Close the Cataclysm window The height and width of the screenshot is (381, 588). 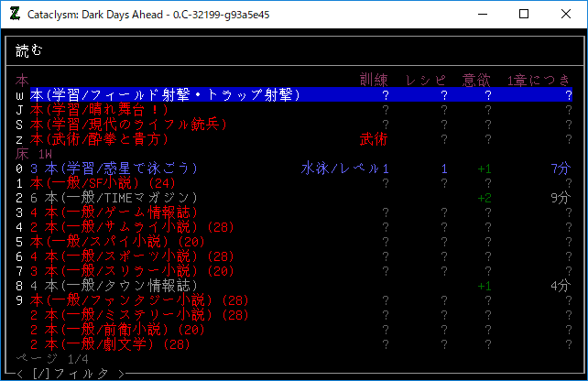(565, 14)
